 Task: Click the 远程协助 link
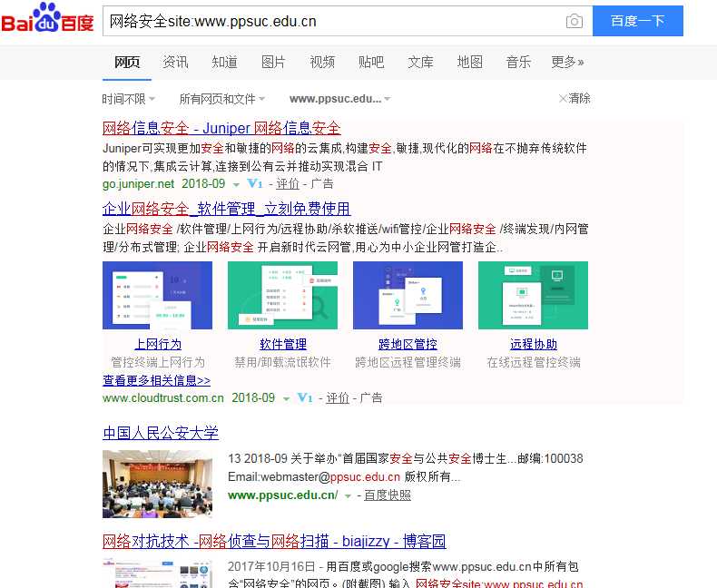[x=534, y=344]
